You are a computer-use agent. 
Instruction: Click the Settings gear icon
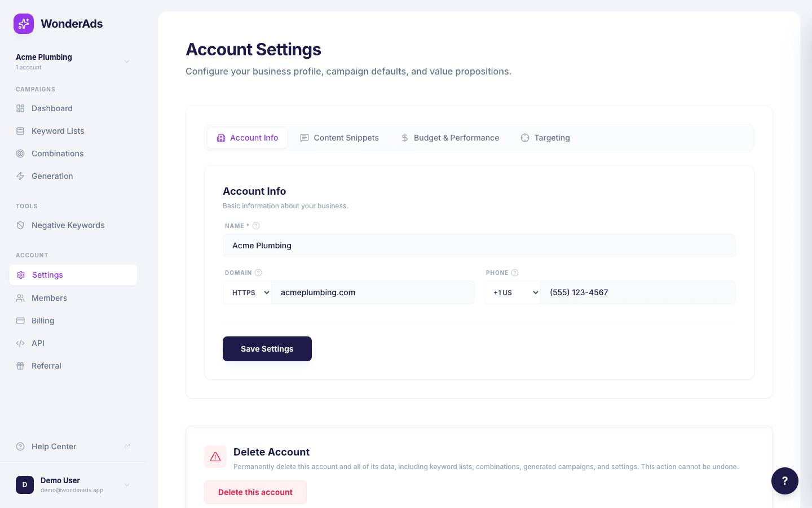point(20,275)
